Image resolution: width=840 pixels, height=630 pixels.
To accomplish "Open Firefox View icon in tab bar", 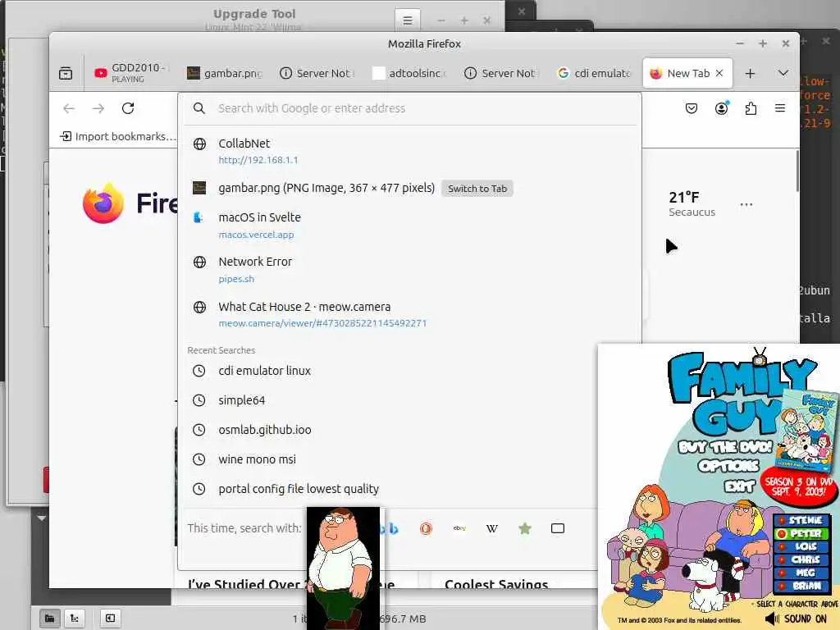I will tap(66, 73).
